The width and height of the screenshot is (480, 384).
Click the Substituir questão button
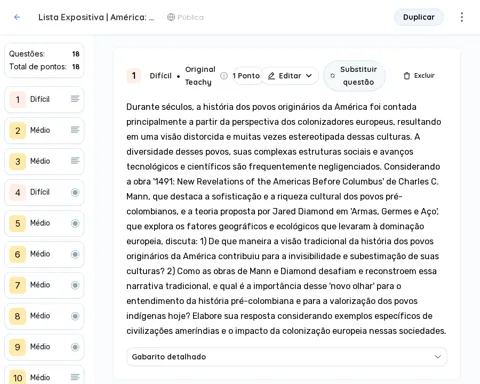354,76
